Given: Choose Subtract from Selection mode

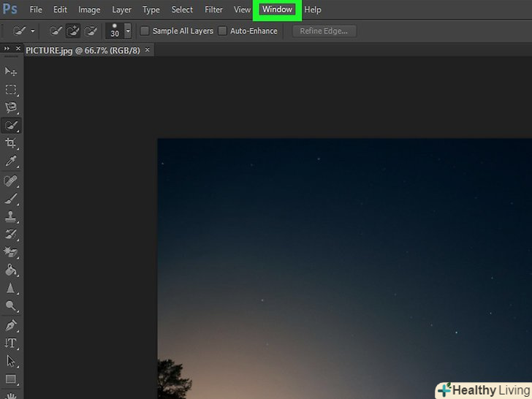Looking at the screenshot, I should click(x=91, y=31).
